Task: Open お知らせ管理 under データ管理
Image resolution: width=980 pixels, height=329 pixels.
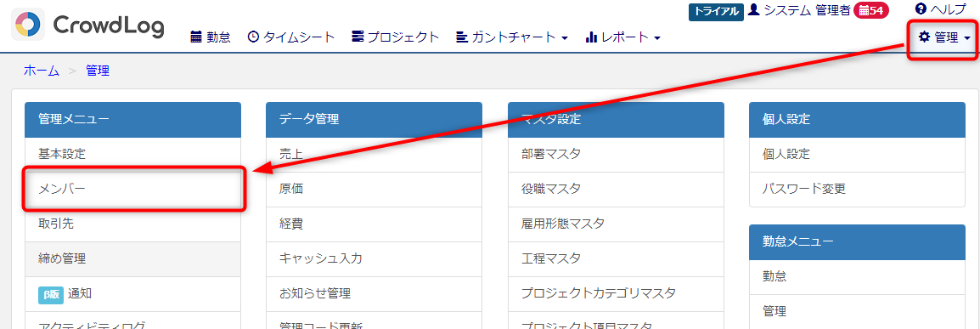Action: click(374, 293)
